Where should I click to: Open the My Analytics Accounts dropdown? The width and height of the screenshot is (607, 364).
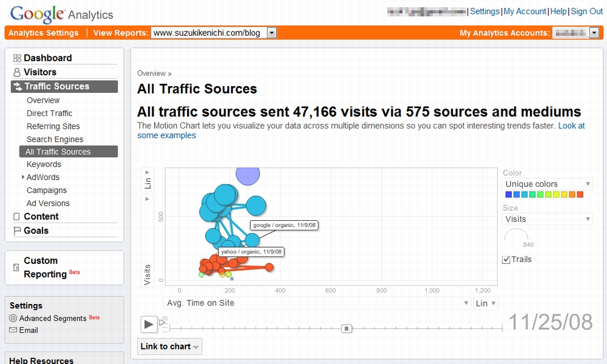coord(594,33)
